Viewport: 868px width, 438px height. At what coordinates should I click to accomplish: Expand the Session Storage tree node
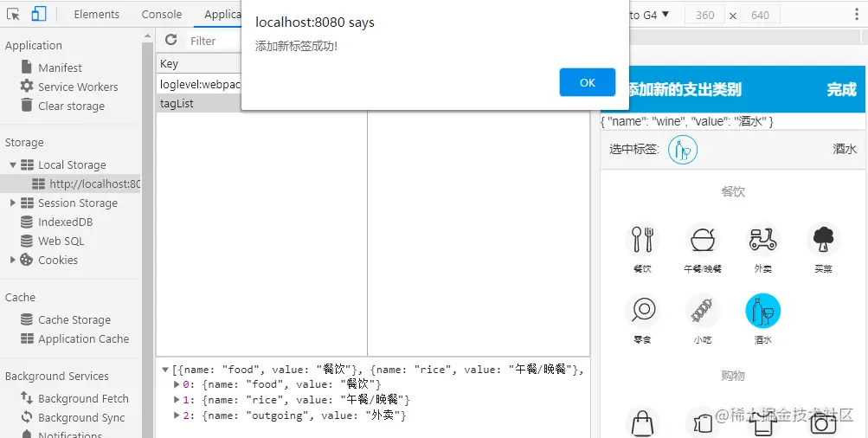(13, 203)
